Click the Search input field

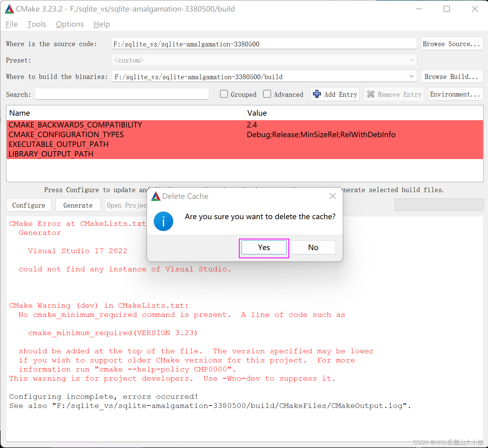122,94
